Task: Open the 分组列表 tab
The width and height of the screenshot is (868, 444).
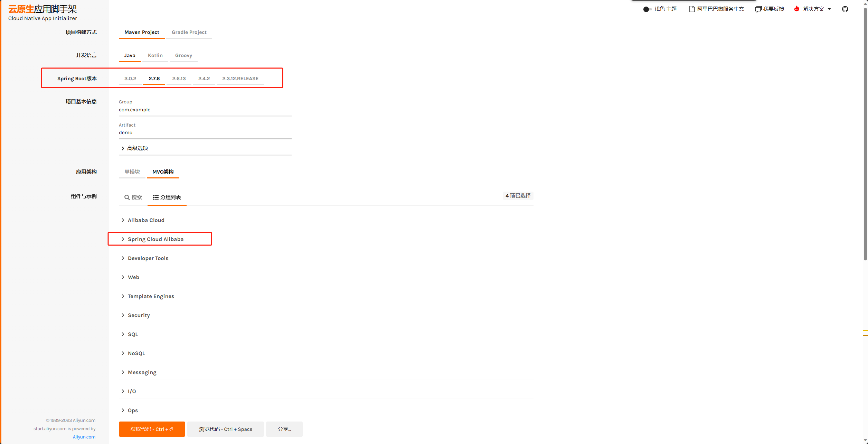Action: point(167,197)
